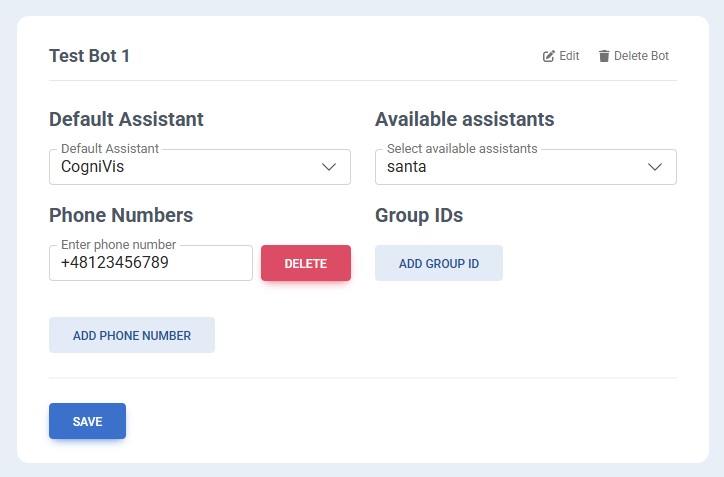Click the selected "CogniVis" value text

tap(93, 167)
